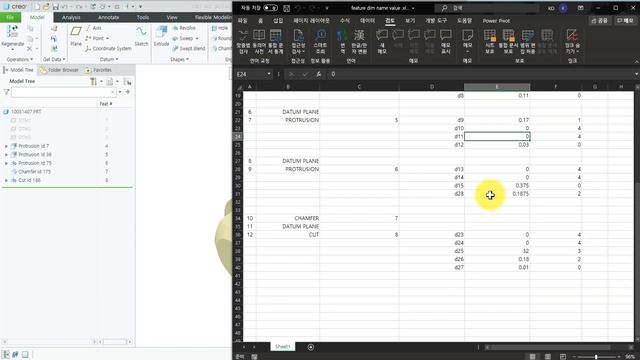This screenshot has height=360, width=640.
Task: Switch to Folder Browser tab
Action: tap(59, 70)
